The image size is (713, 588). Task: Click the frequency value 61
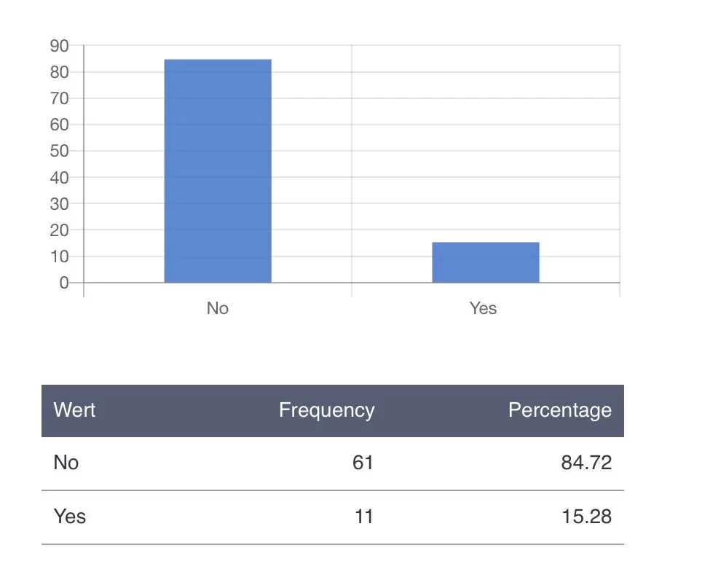click(362, 463)
